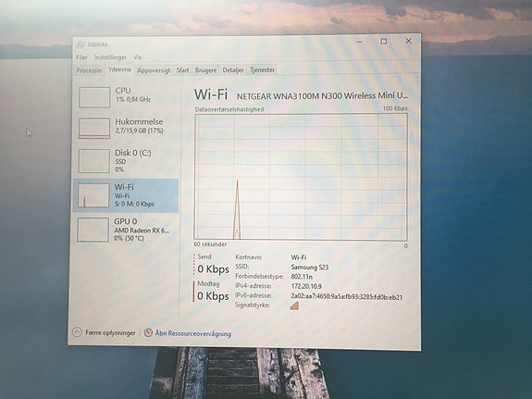This screenshot has width=532, height=399.
Task: Click the Disk 0 SSD 0% text
Action: tap(120, 166)
